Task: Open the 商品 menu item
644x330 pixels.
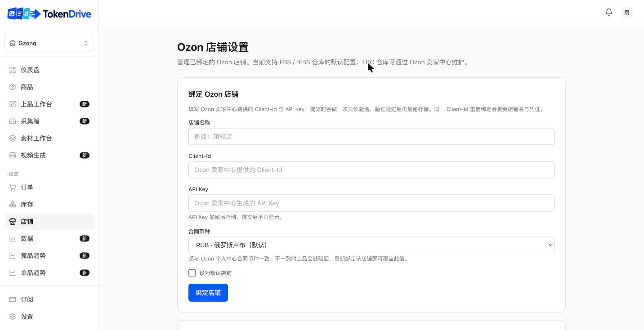Action: click(x=49, y=87)
